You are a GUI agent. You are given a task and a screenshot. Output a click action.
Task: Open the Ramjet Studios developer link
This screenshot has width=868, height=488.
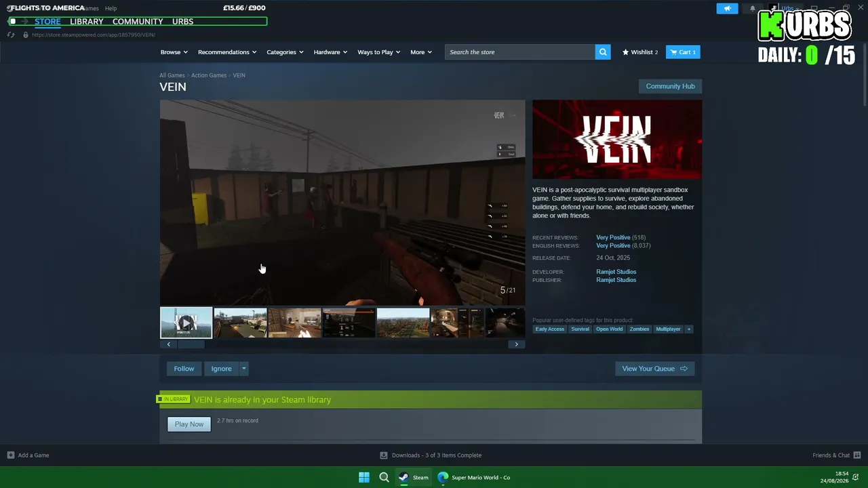616,272
